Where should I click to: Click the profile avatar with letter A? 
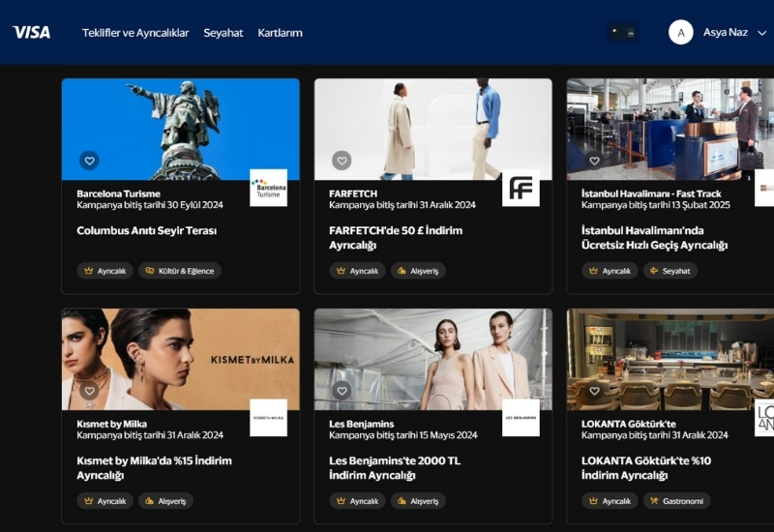[x=681, y=33]
